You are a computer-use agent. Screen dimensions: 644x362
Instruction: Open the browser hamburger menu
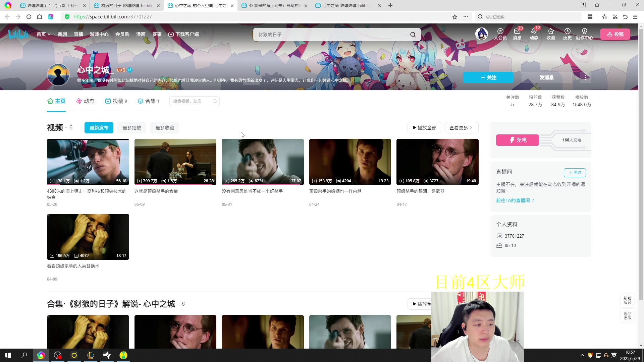(x=635, y=17)
